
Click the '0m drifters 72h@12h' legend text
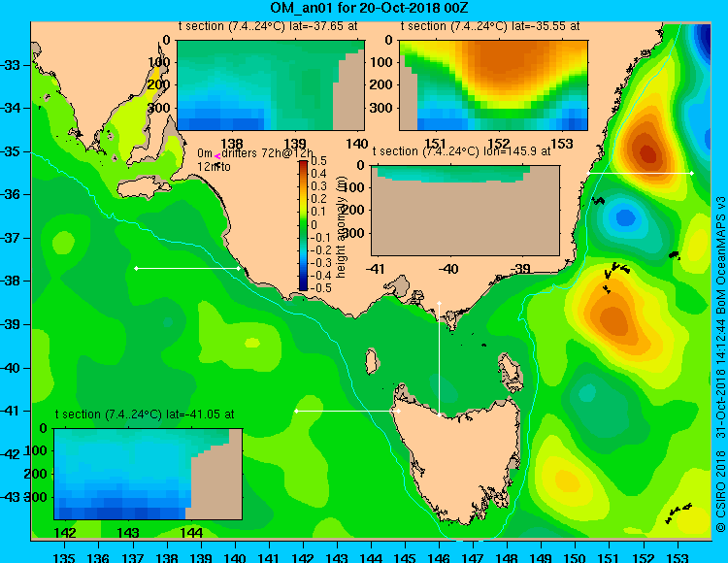coord(255,153)
